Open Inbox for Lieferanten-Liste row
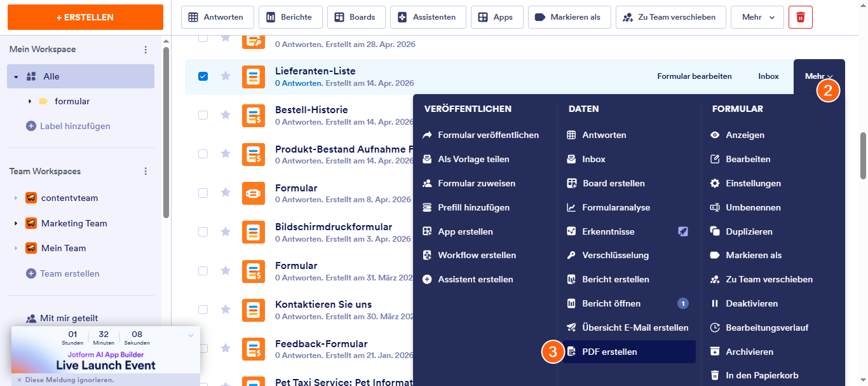 pyautogui.click(x=768, y=76)
